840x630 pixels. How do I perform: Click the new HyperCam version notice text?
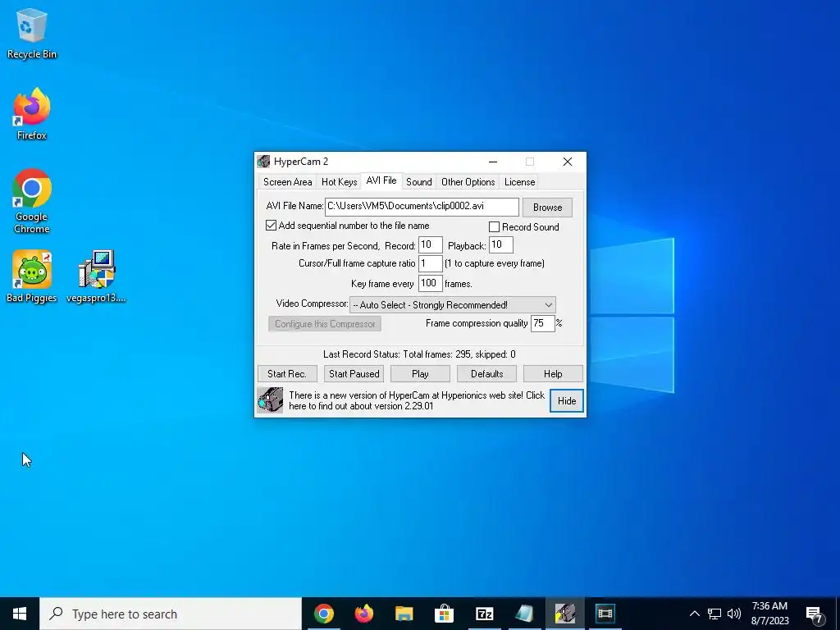(417, 400)
